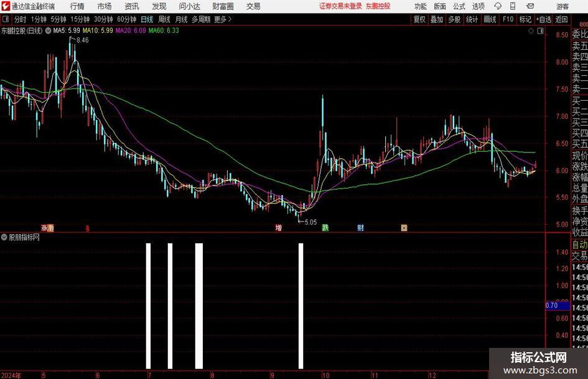This screenshot has height=379, width=588.
Task: Toggle the left sidebar panel icon
Action: (5, 19)
